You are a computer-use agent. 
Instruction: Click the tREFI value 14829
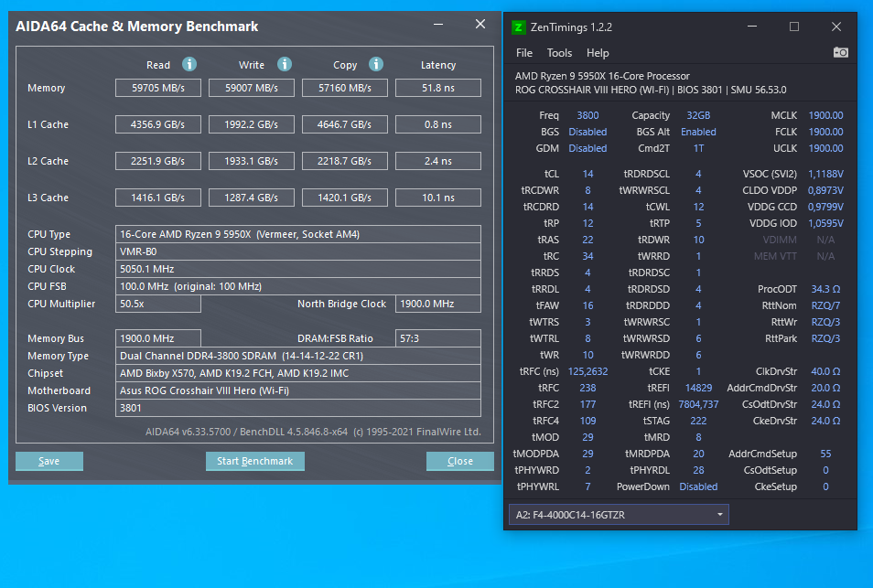(x=698, y=388)
